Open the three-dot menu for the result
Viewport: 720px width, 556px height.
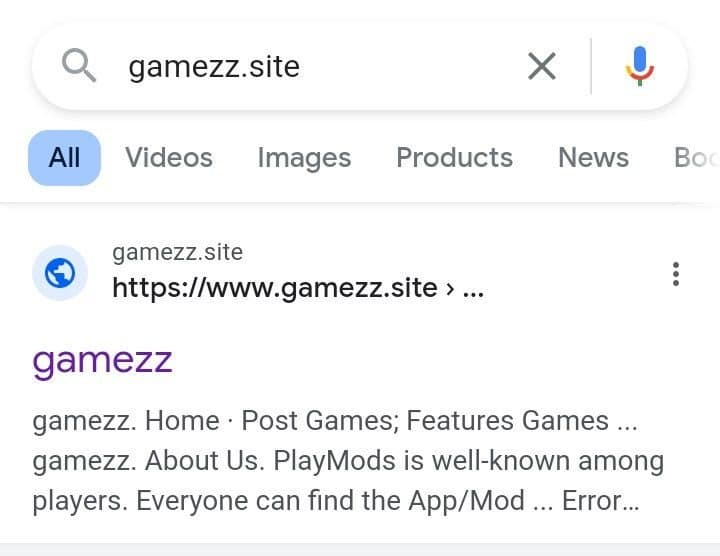click(676, 273)
